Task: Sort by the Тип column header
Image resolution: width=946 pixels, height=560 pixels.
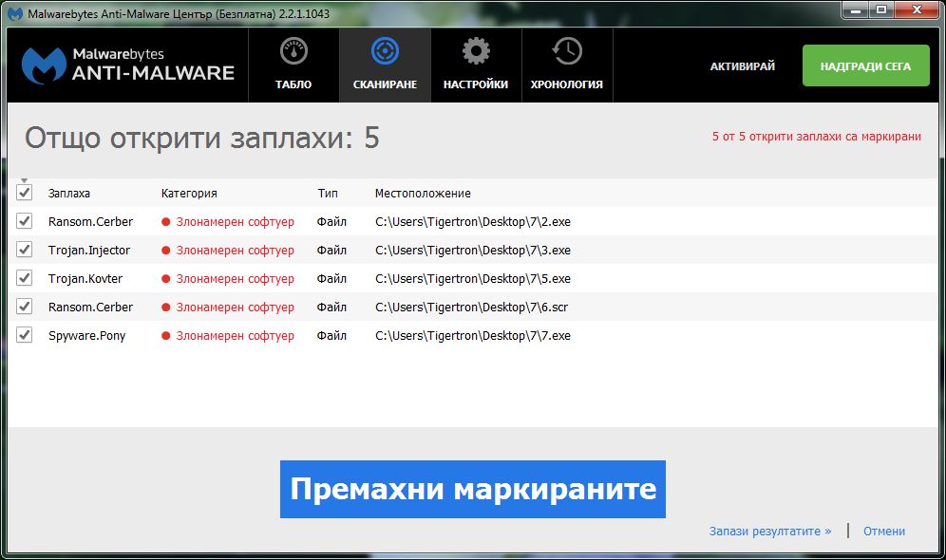Action: tap(328, 194)
